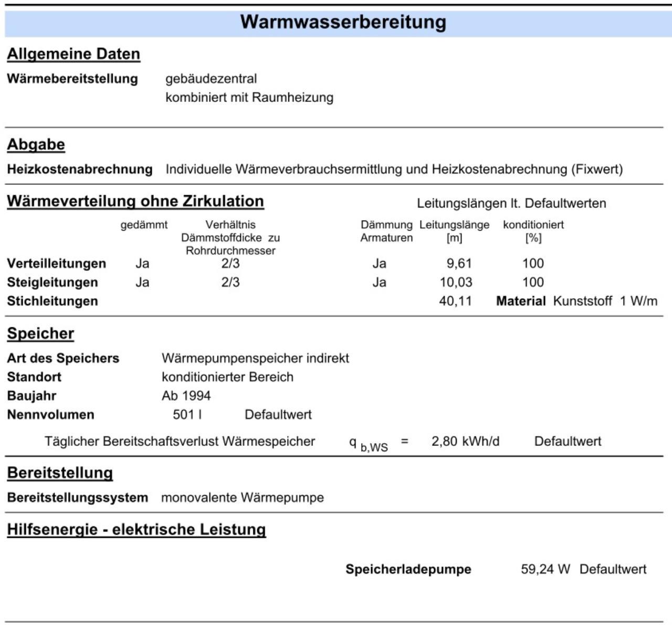
Task: Click Steigleitungen length value 10,03
Action: point(456,282)
